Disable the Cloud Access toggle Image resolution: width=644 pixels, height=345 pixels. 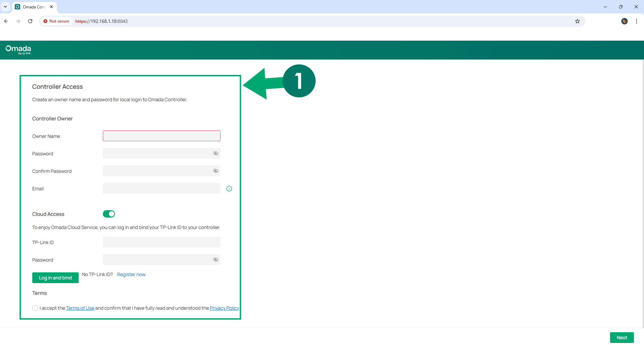coord(109,214)
